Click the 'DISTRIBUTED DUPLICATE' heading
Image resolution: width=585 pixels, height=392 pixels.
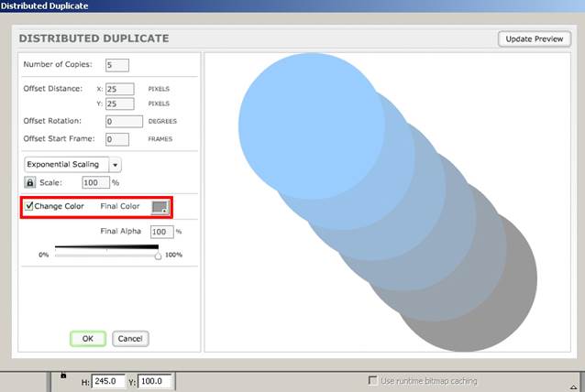click(x=94, y=38)
